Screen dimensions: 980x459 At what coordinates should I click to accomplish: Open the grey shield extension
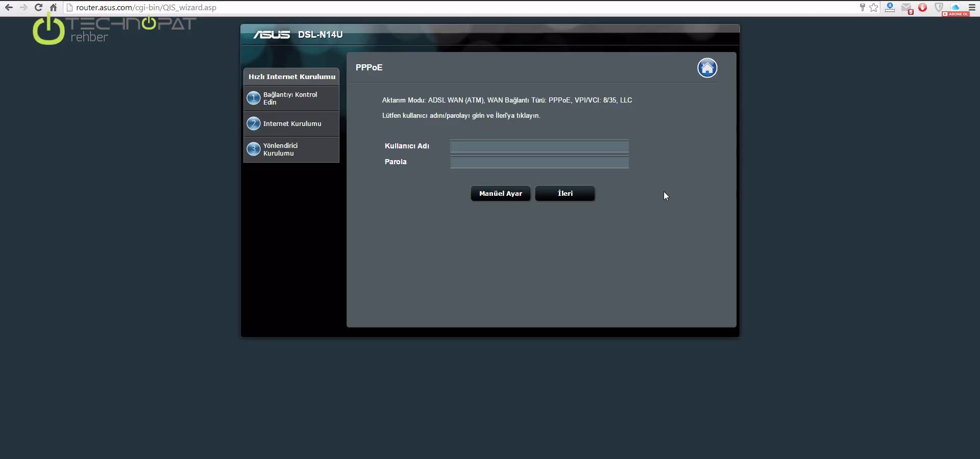click(939, 8)
